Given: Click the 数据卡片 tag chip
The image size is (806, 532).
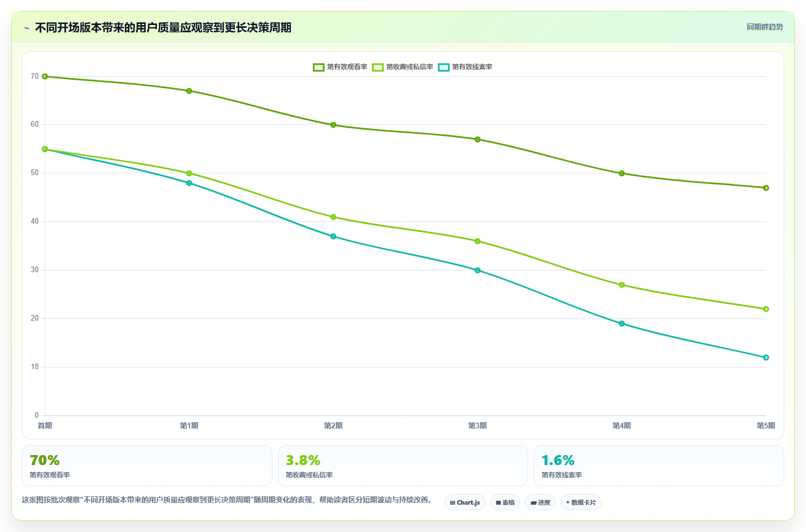Looking at the screenshot, I should tap(581, 502).
